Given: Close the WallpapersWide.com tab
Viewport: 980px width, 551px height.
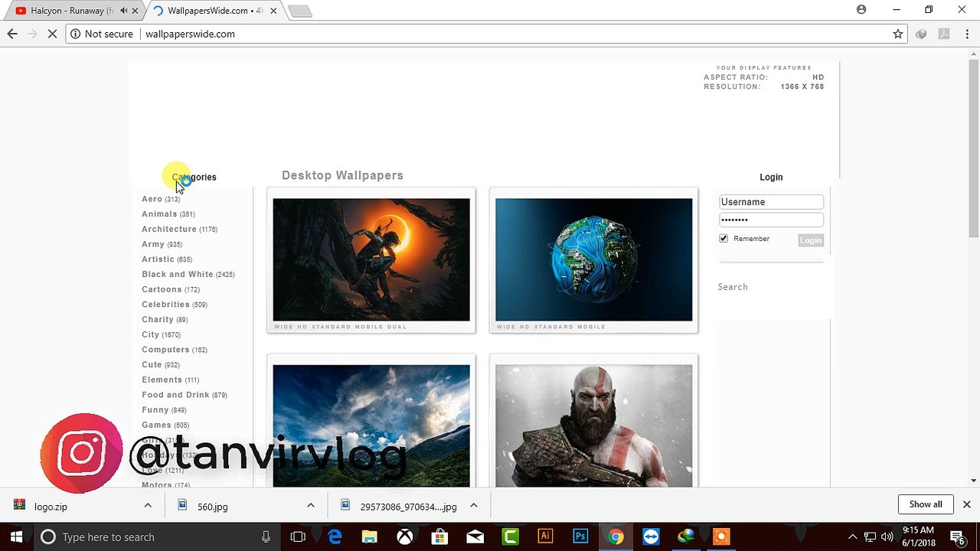Looking at the screenshot, I should pos(273,11).
